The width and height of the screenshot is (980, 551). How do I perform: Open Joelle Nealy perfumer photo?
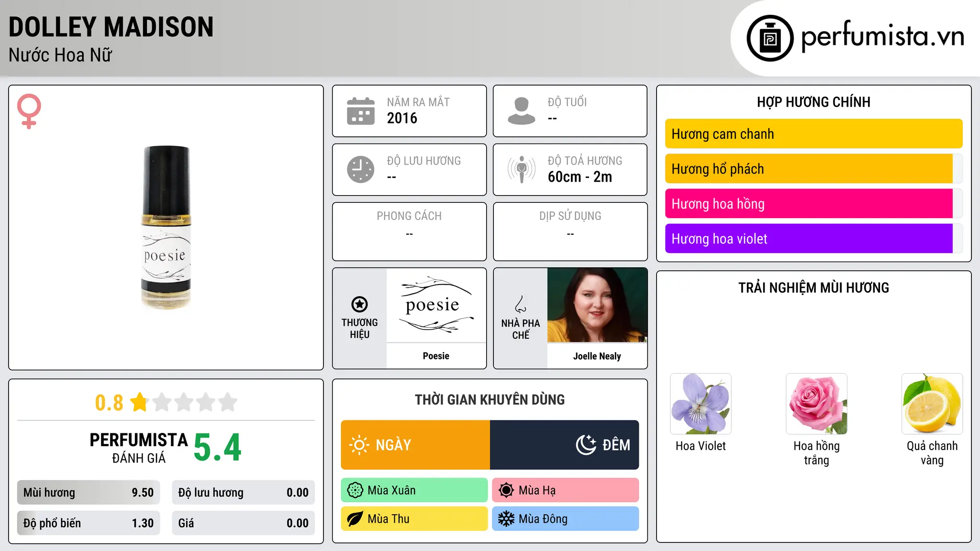(x=597, y=305)
